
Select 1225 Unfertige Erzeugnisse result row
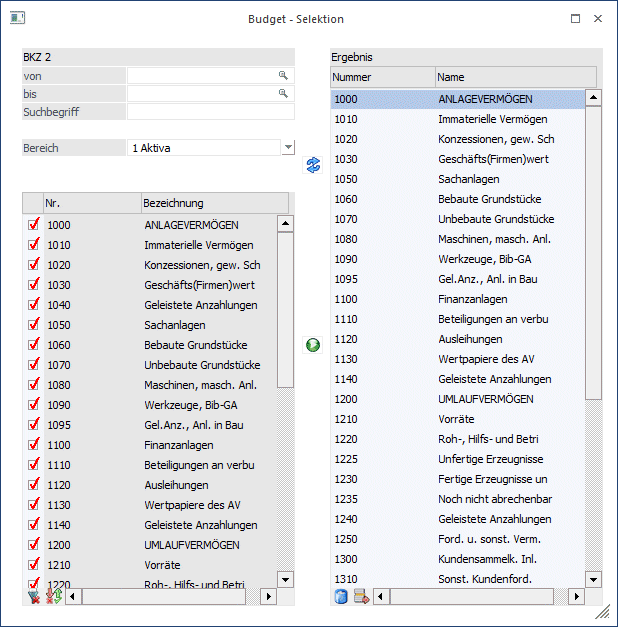(x=458, y=459)
